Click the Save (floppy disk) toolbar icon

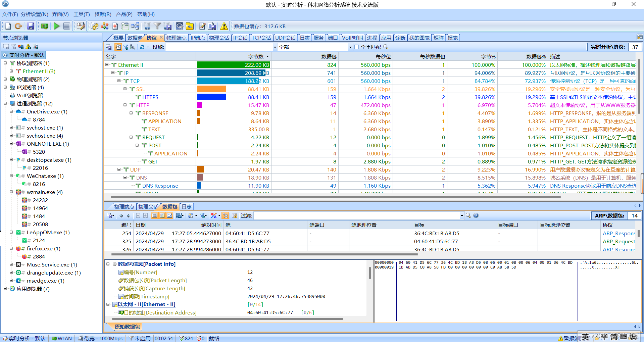30,26
